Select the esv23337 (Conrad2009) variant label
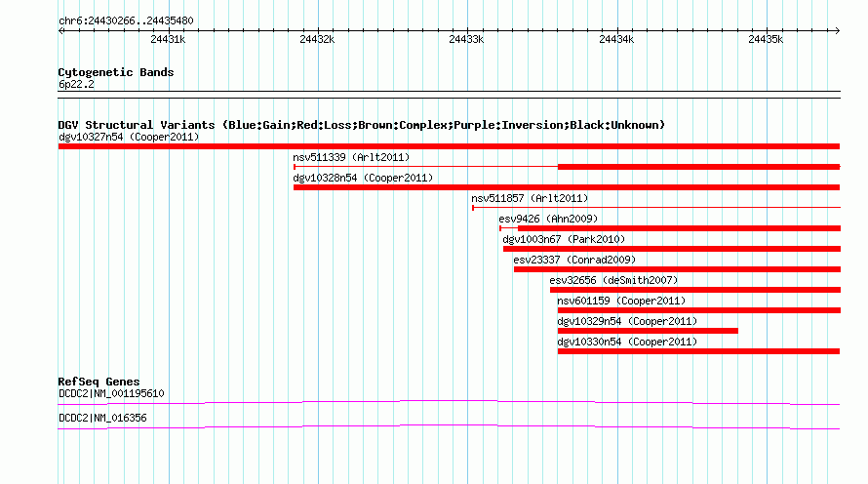 (574, 261)
